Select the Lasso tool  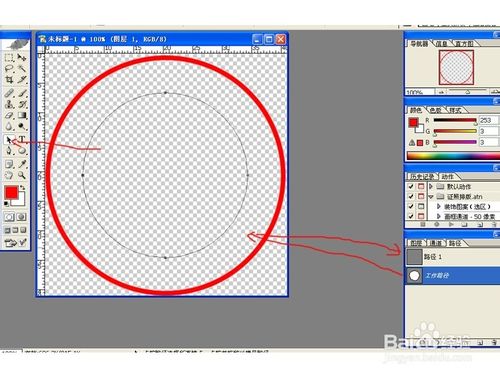pyautogui.click(x=9, y=69)
